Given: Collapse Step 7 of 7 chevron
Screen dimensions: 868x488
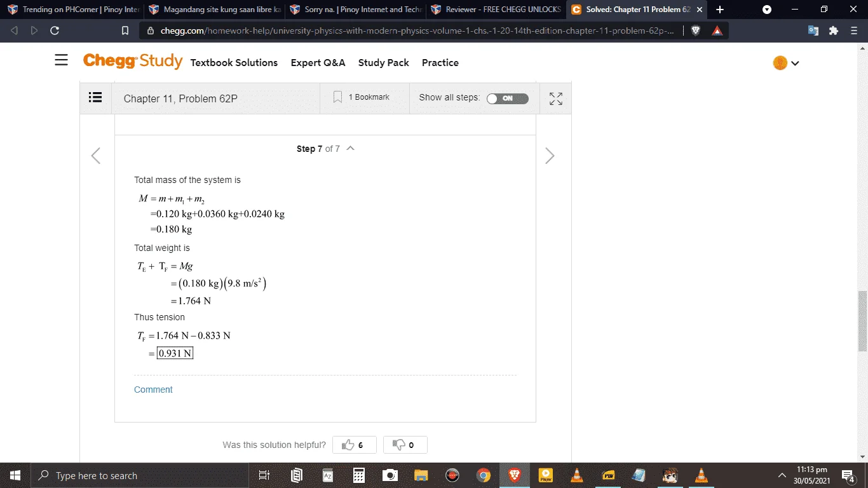Looking at the screenshot, I should click(x=351, y=149).
